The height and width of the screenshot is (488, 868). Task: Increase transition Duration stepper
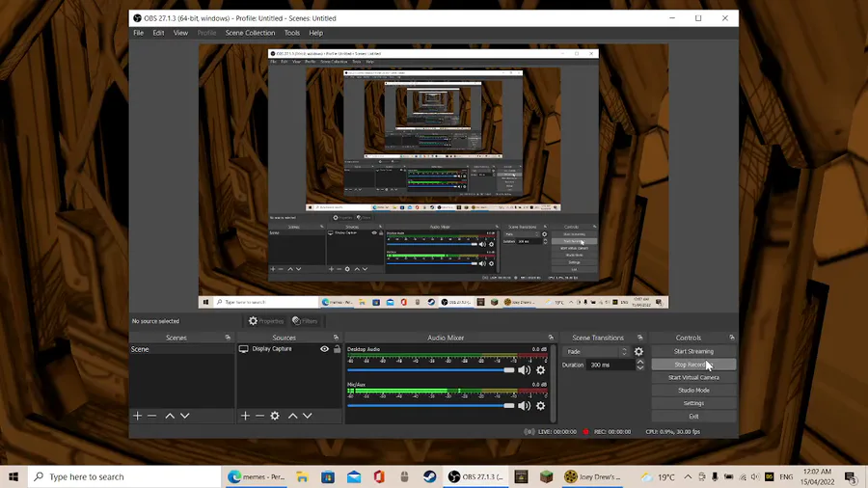(640, 362)
